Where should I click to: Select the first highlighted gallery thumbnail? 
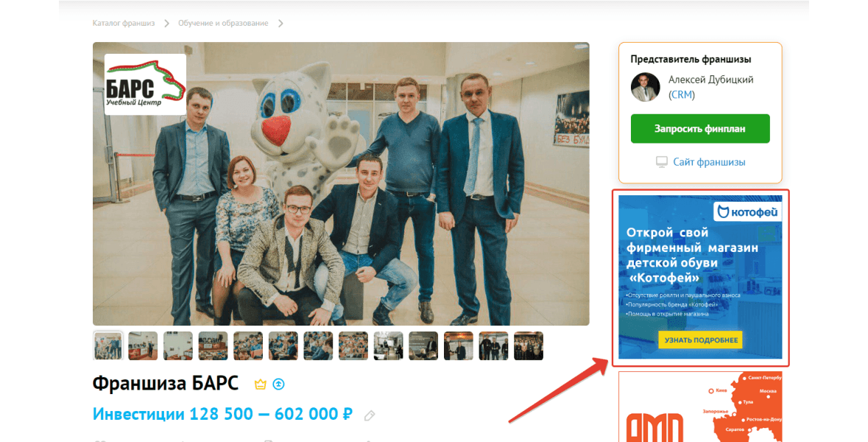108,345
